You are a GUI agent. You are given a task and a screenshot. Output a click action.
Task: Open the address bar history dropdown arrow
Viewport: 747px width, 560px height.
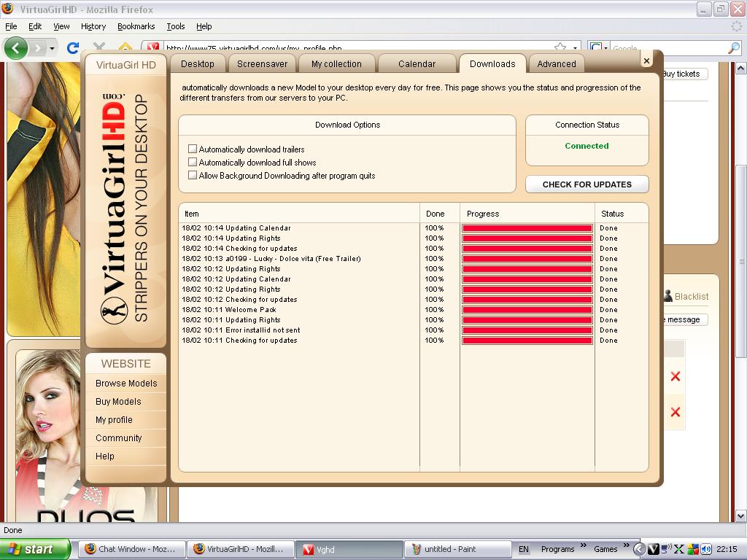[x=575, y=47]
